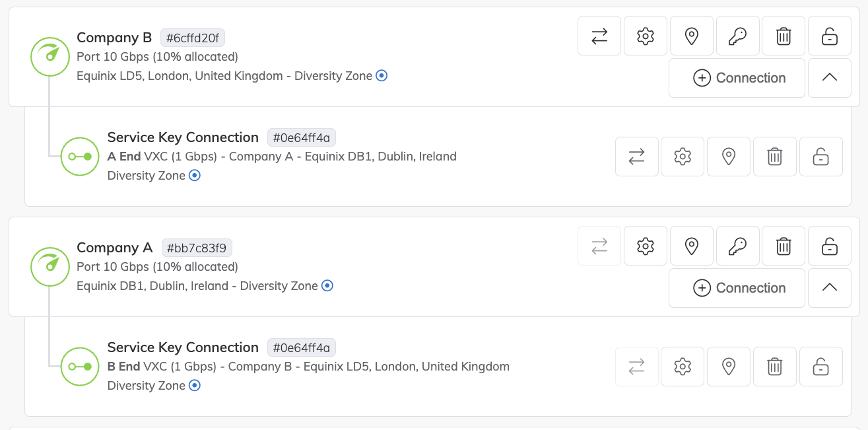Open Company A service key icon
Screen dimensions: 868x430
point(737,246)
